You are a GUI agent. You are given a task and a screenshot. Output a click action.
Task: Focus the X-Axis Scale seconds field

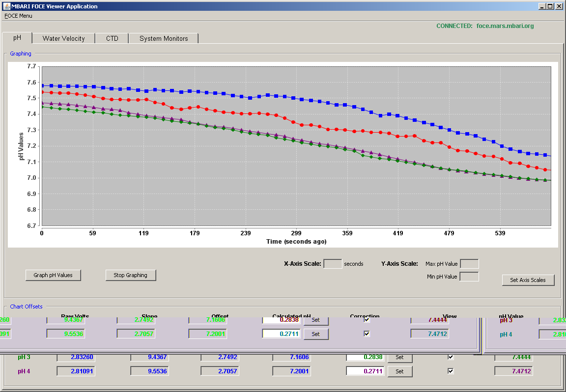tap(333, 264)
